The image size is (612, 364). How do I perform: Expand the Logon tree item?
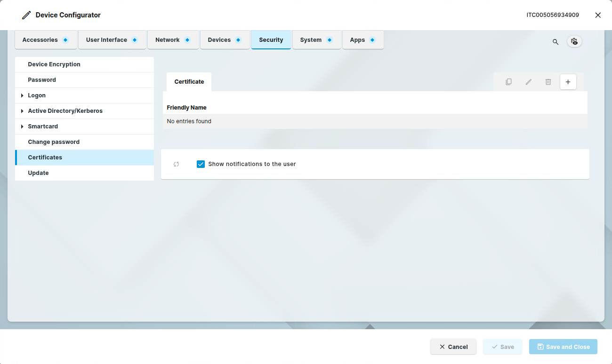[22, 95]
